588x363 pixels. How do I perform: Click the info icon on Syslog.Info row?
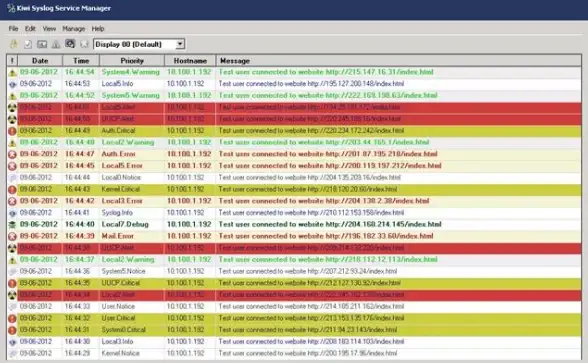point(12,213)
